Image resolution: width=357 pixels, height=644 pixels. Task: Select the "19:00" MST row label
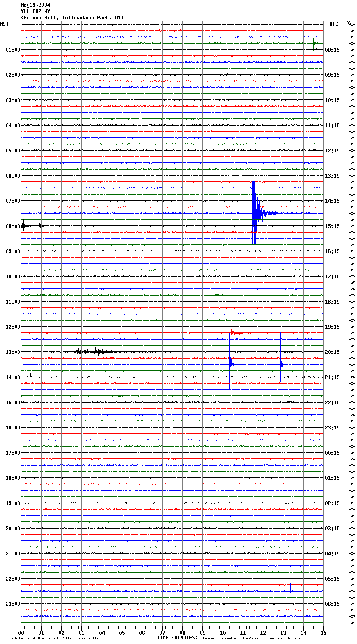13,503
